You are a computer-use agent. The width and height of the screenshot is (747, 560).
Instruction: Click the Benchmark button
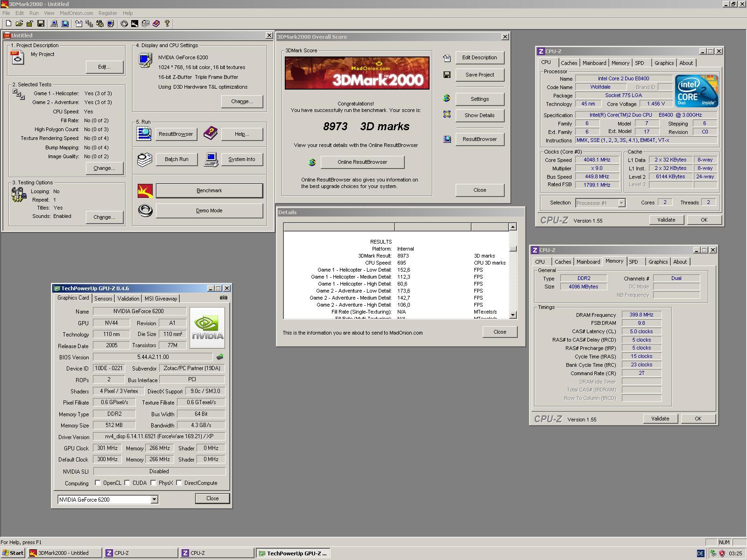[209, 190]
